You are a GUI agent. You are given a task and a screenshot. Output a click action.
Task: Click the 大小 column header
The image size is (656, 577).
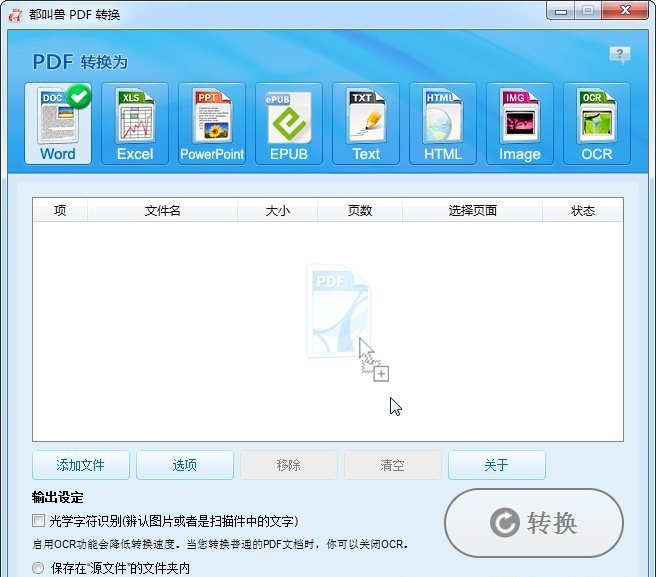(278, 210)
